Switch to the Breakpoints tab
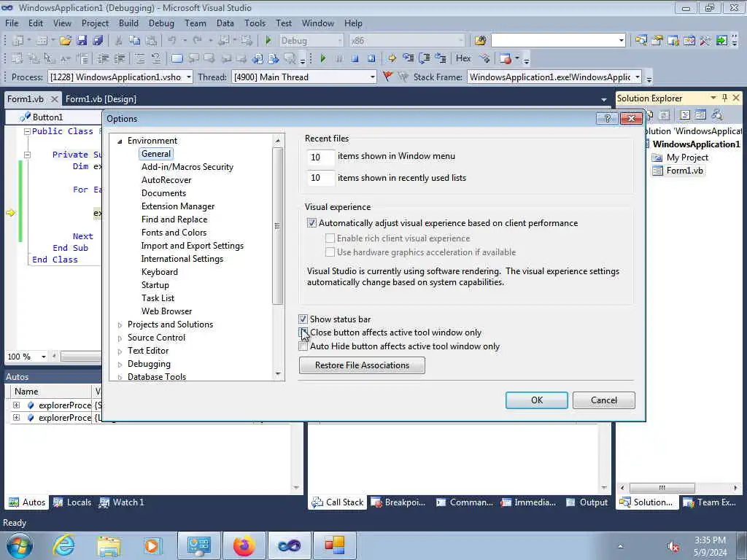 (x=398, y=502)
